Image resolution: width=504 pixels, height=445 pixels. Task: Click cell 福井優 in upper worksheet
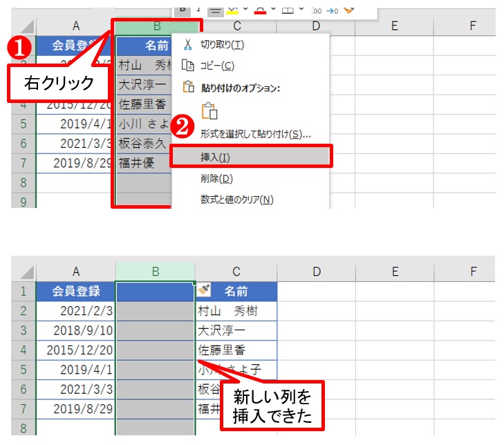tap(144, 163)
